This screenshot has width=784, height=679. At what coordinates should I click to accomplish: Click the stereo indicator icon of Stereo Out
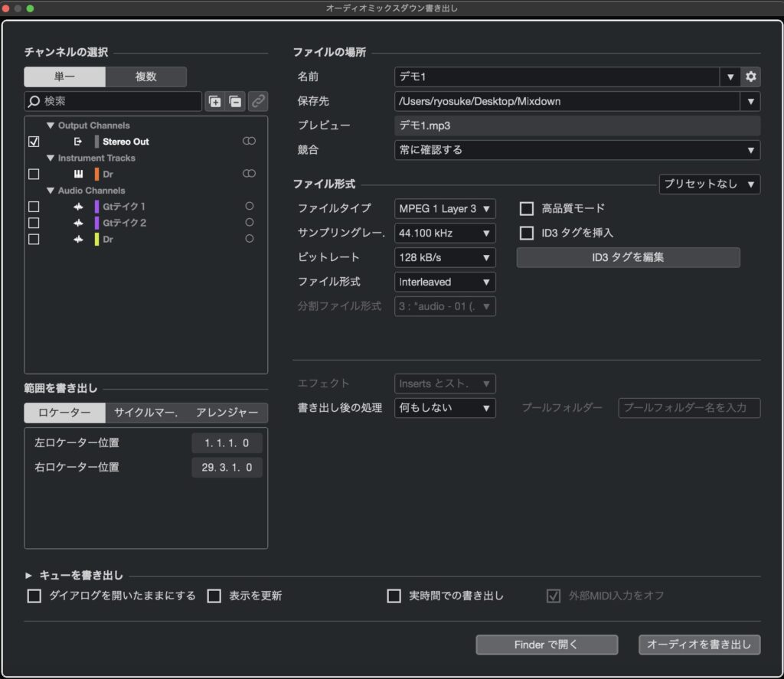coord(249,142)
